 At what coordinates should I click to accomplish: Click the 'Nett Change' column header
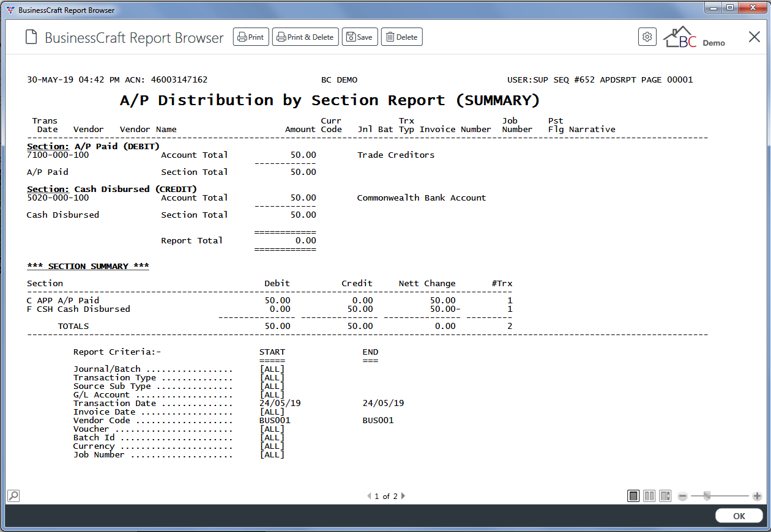427,283
